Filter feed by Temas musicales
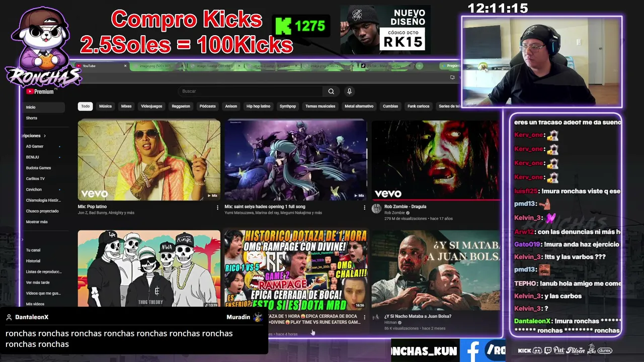This screenshot has height=362, width=644. [320, 106]
